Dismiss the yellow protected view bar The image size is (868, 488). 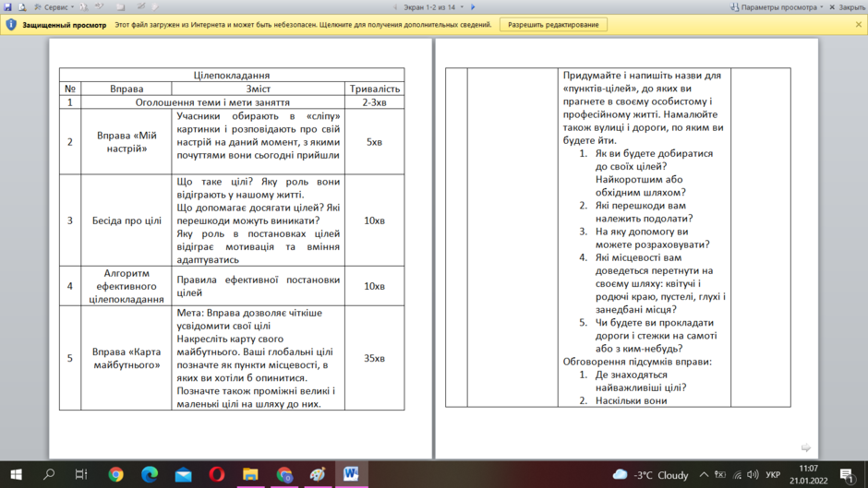[859, 25]
